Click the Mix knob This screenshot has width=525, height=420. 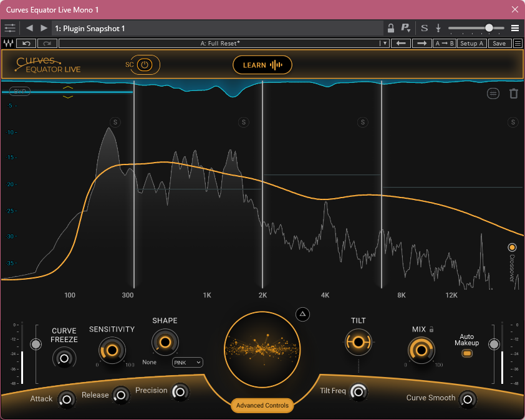coord(421,350)
